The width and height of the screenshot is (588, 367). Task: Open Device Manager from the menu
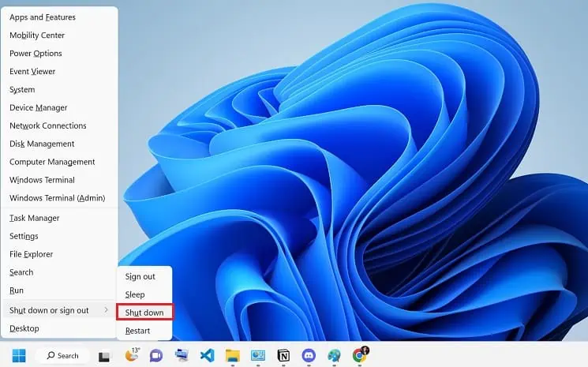[x=38, y=107]
